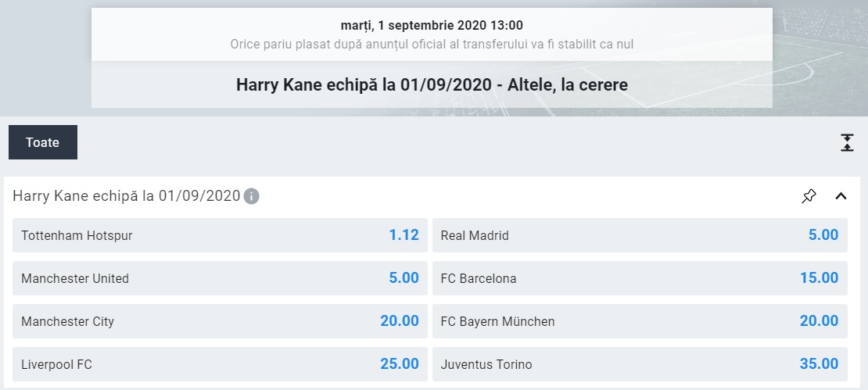Screen dimensions: 868x390
Task: Click the event title header text
Action: tap(432, 84)
